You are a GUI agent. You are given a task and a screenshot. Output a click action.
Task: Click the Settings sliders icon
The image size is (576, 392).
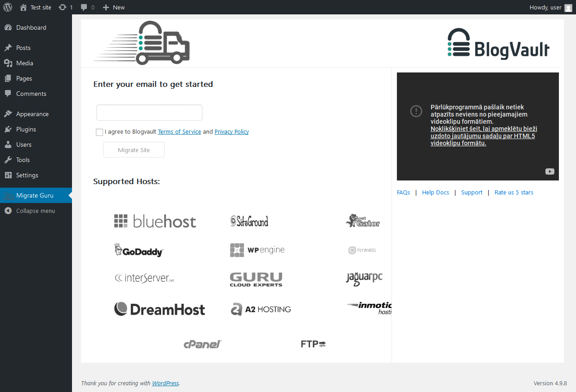8,175
